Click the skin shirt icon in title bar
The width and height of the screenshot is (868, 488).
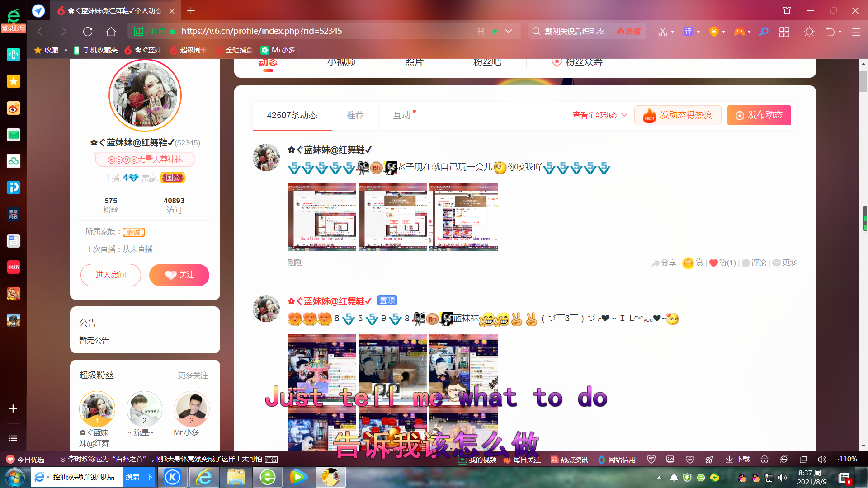point(787,10)
